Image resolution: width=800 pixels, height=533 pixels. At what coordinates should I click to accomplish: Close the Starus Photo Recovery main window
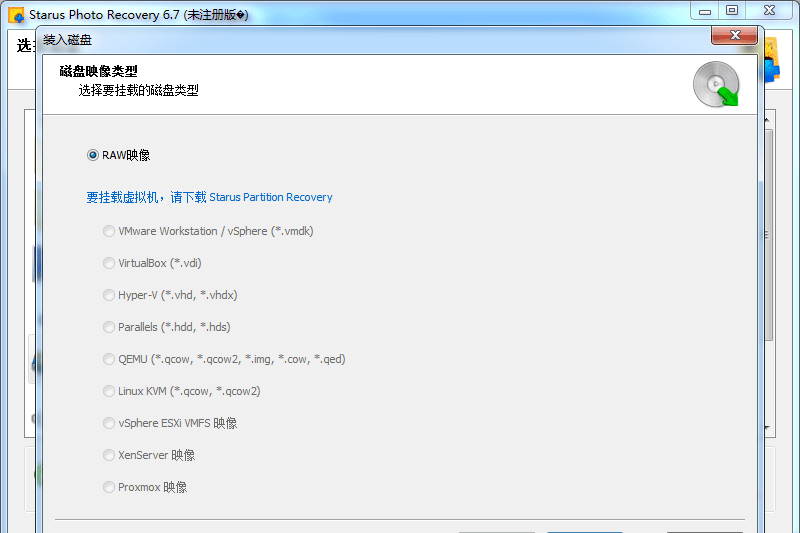tap(770, 11)
